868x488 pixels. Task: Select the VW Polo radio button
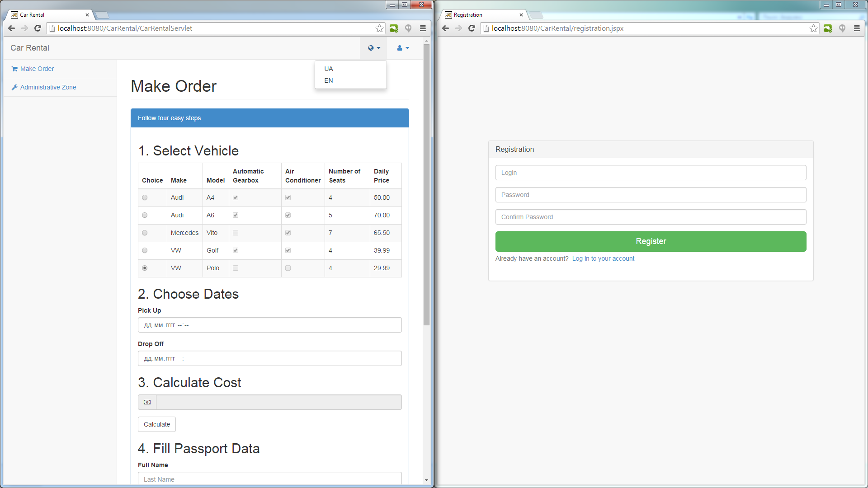click(145, 267)
